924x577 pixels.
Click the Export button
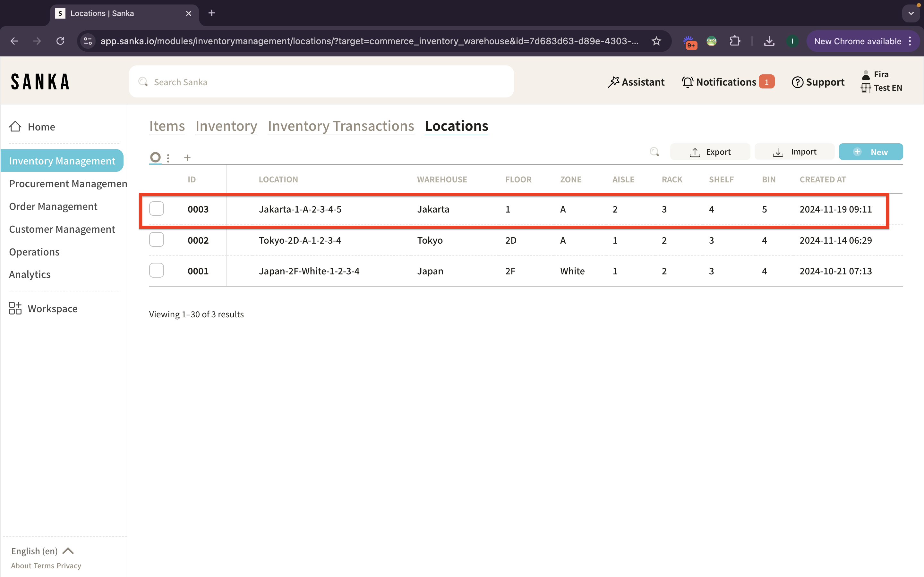pos(710,152)
